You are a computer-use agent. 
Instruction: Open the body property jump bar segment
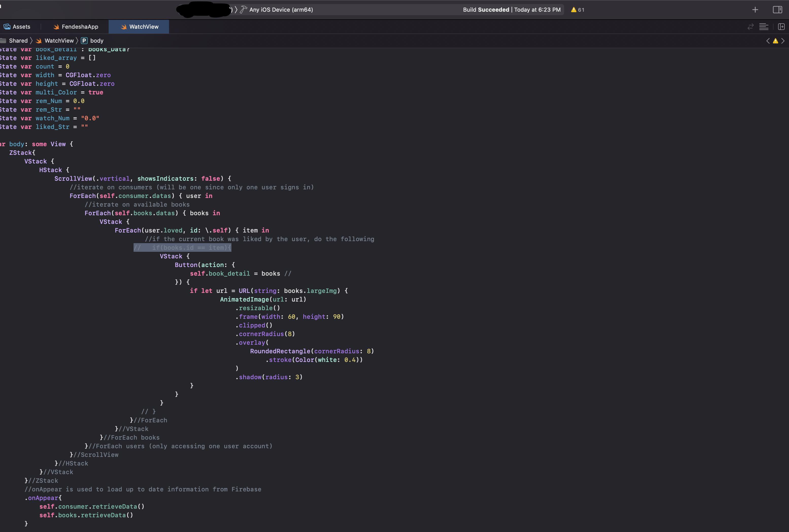click(92, 41)
